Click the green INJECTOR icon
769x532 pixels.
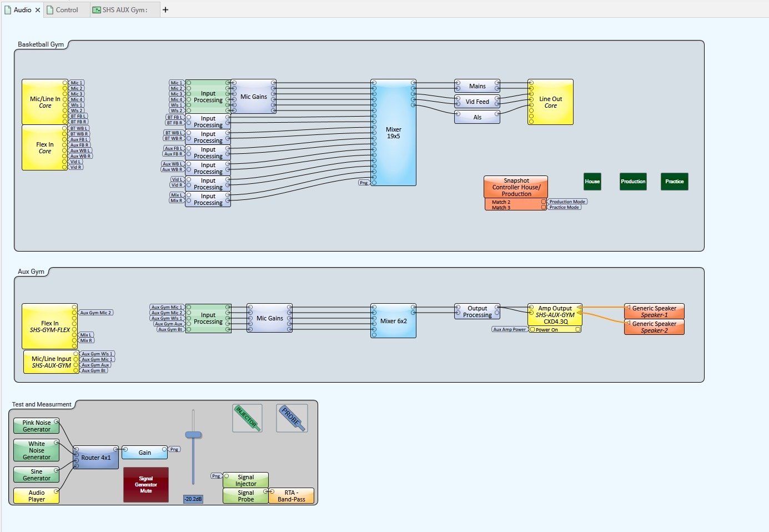tap(247, 418)
